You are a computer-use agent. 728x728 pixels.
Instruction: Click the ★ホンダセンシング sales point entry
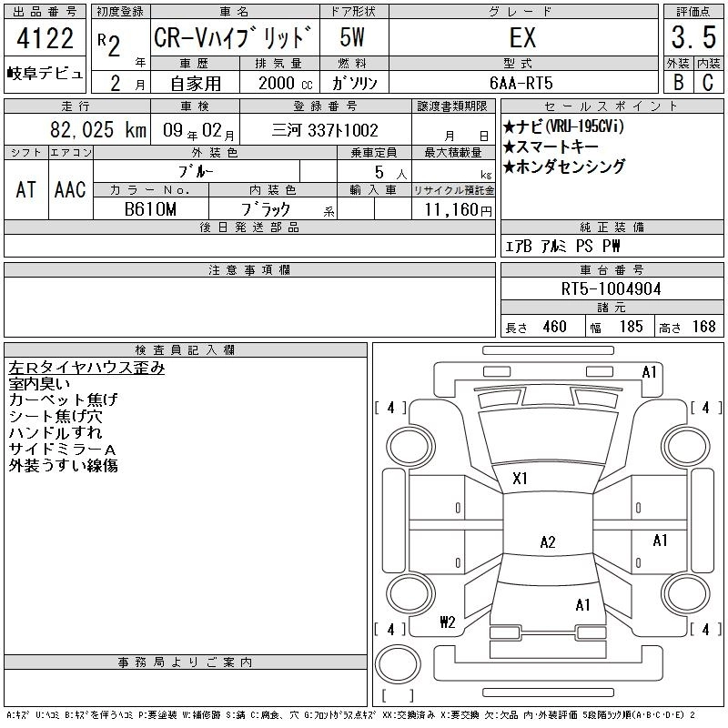(x=564, y=167)
